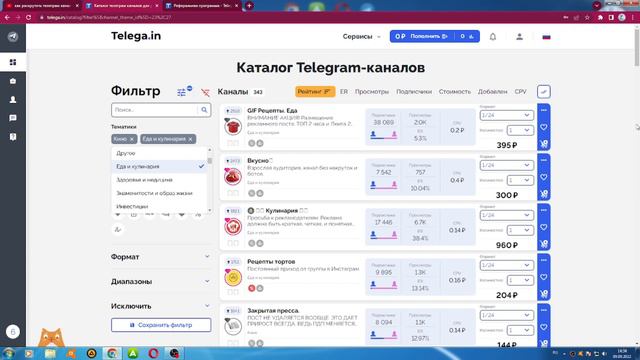Check Знаменитости и образ жизни topic
The height and width of the screenshot is (360, 640).
click(x=160, y=193)
